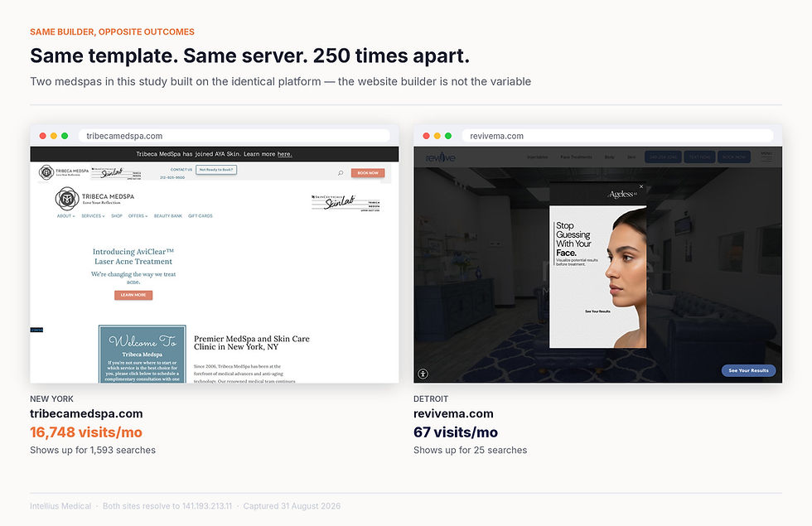This screenshot has height=526, width=812.
Task: Open the accessibility icon on Revive site
Action: click(423, 374)
